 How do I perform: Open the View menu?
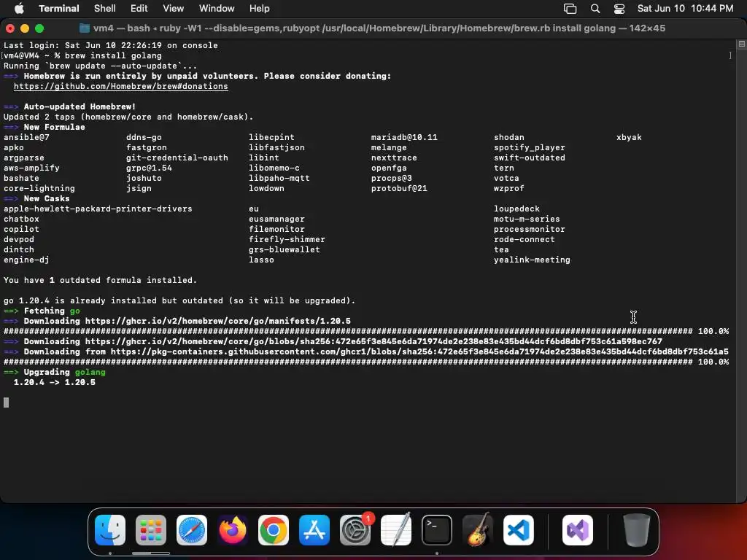pyautogui.click(x=173, y=8)
